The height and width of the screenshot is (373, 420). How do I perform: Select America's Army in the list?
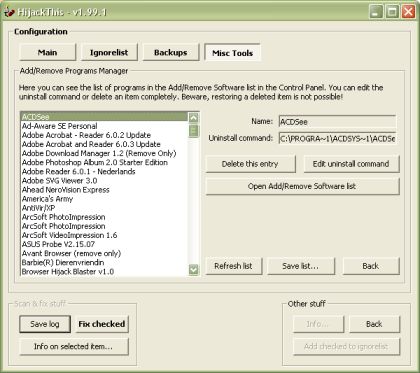(104, 199)
